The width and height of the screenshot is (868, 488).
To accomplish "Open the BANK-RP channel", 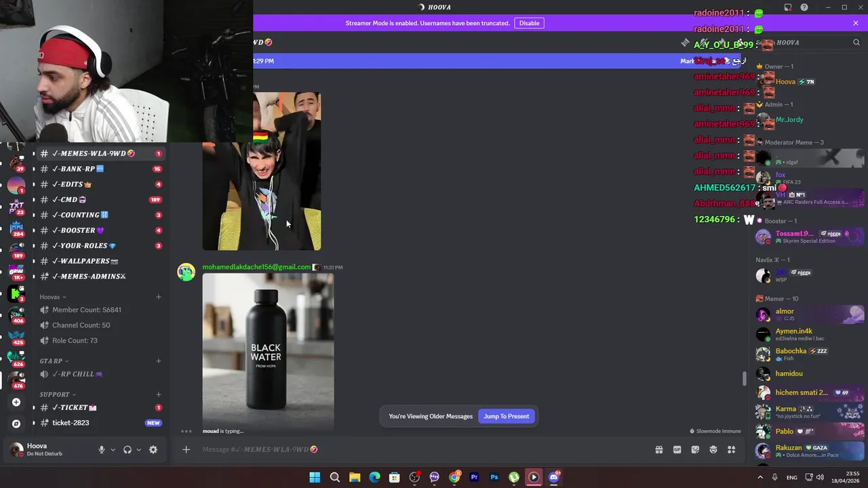I will point(100,169).
